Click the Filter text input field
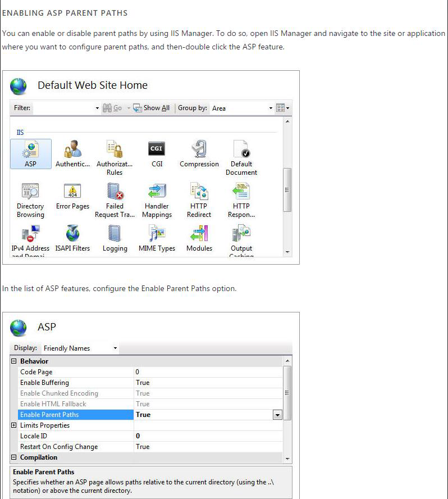This screenshot has width=448, height=499. 63,108
